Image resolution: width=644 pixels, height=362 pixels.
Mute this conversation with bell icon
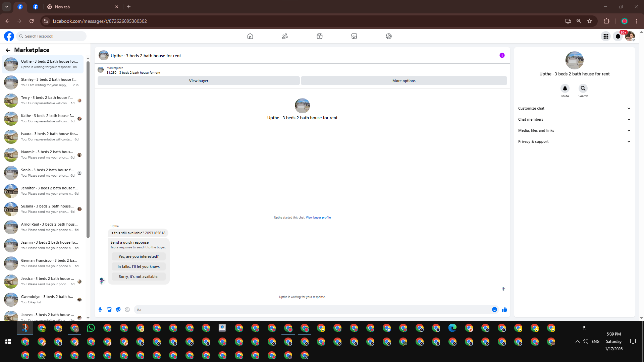point(565,88)
